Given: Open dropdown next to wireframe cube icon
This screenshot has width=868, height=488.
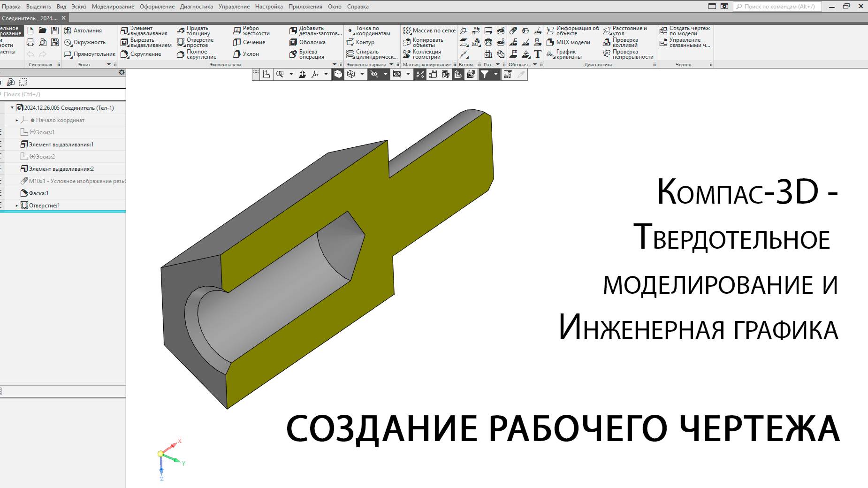Looking at the screenshot, I should pos(362,74).
